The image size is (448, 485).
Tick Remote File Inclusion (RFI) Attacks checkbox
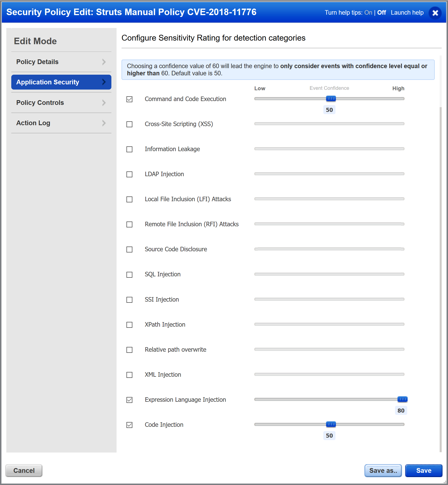coord(129,224)
